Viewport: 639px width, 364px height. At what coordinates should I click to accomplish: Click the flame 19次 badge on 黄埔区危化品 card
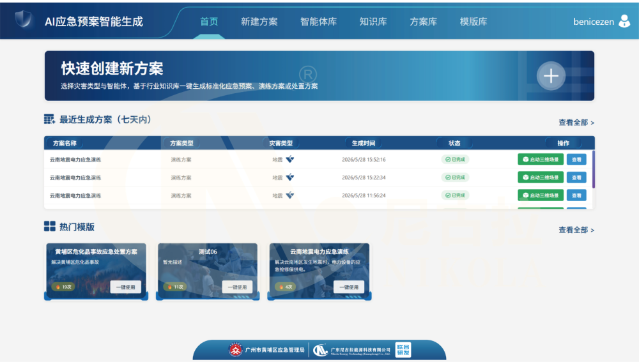(x=63, y=287)
